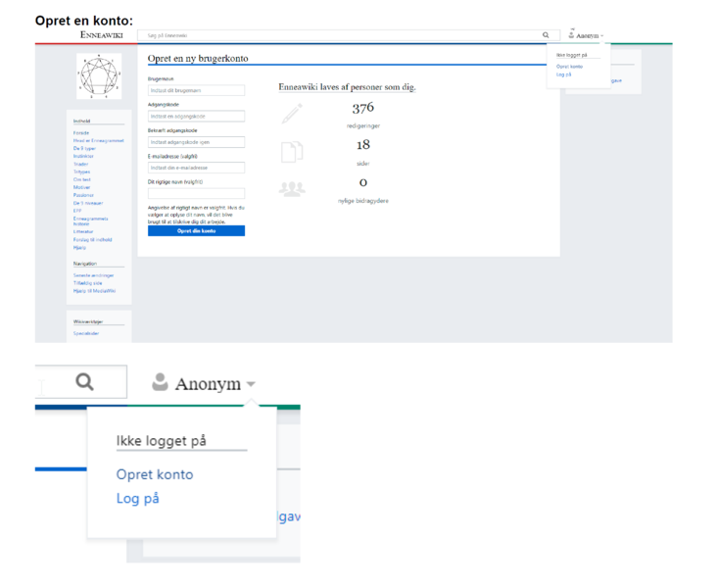Open the Motiver sidebar link

coord(81,187)
